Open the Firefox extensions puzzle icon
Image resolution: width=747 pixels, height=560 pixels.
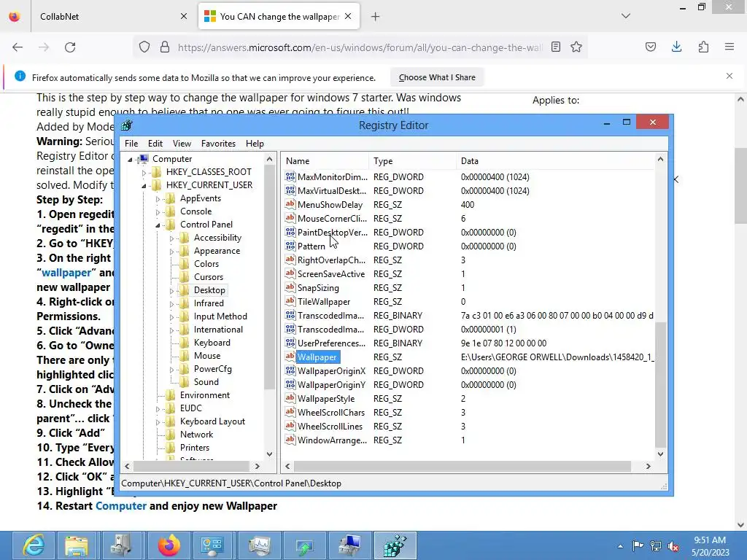(x=703, y=47)
